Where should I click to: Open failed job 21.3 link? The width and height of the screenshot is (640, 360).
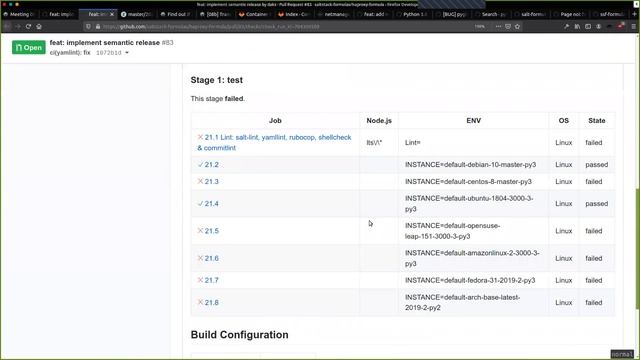(211, 181)
